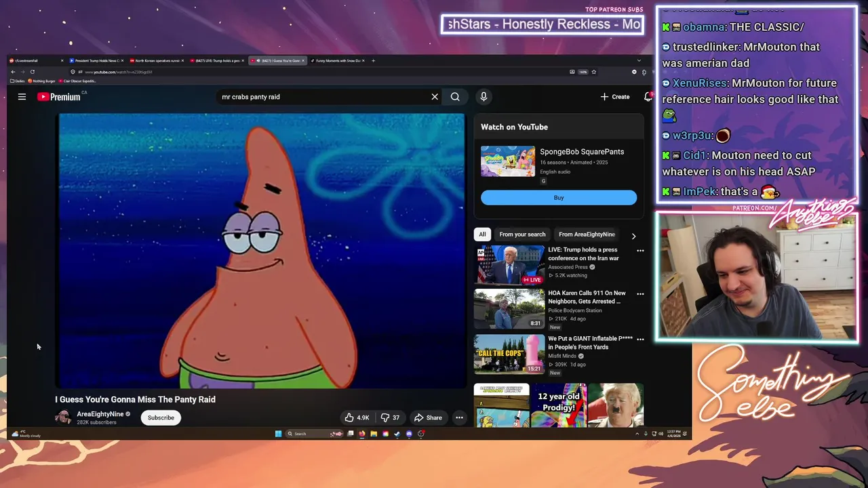The width and height of the screenshot is (868, 488).
Task: Subscribe to AreaEightyNine
Action: [161, 418]
